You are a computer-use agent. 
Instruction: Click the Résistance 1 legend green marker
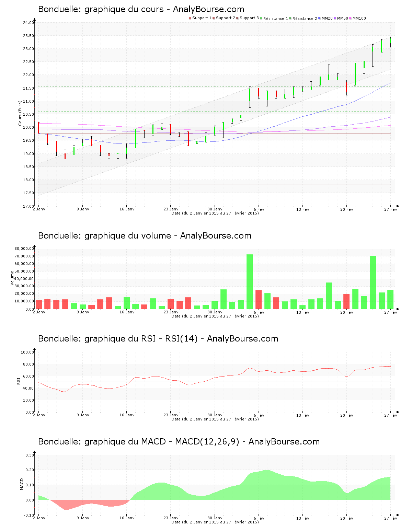[x=261, y=18]
